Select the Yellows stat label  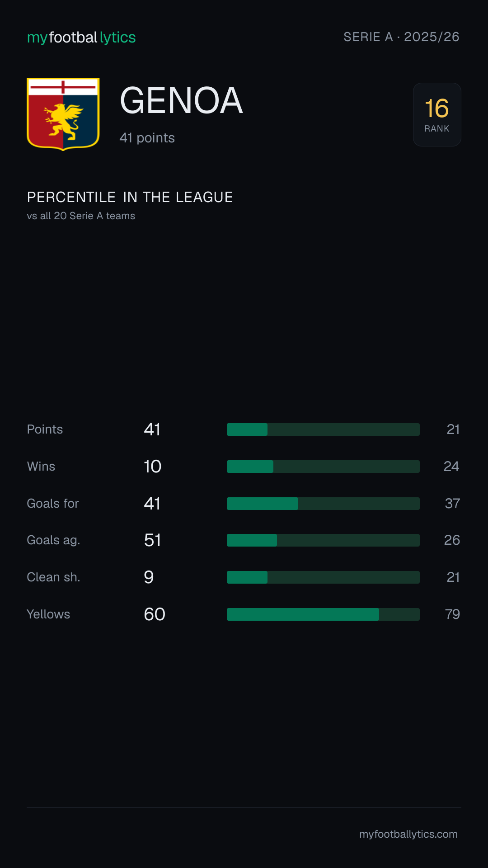(48, 614)
